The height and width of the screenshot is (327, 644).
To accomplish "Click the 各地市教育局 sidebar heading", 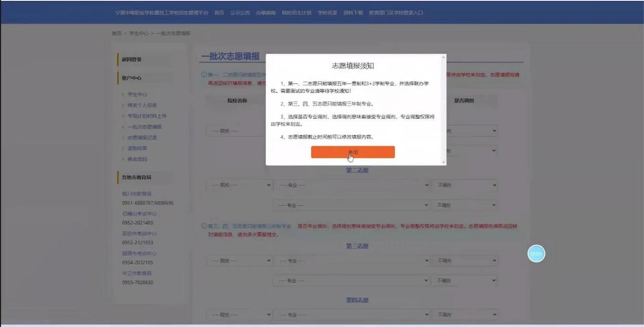I will [137, 177].
